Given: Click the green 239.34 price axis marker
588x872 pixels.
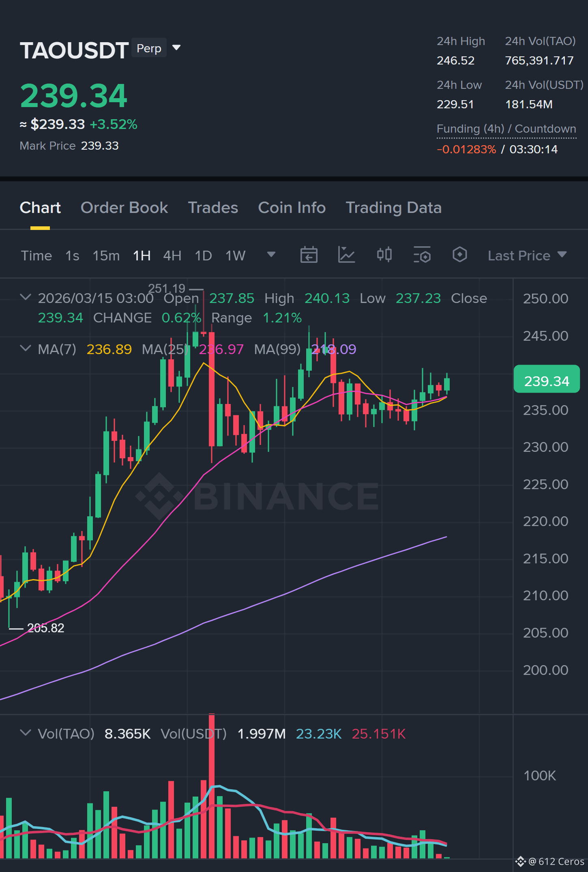Looking at the screenshot, I should 547,379.
